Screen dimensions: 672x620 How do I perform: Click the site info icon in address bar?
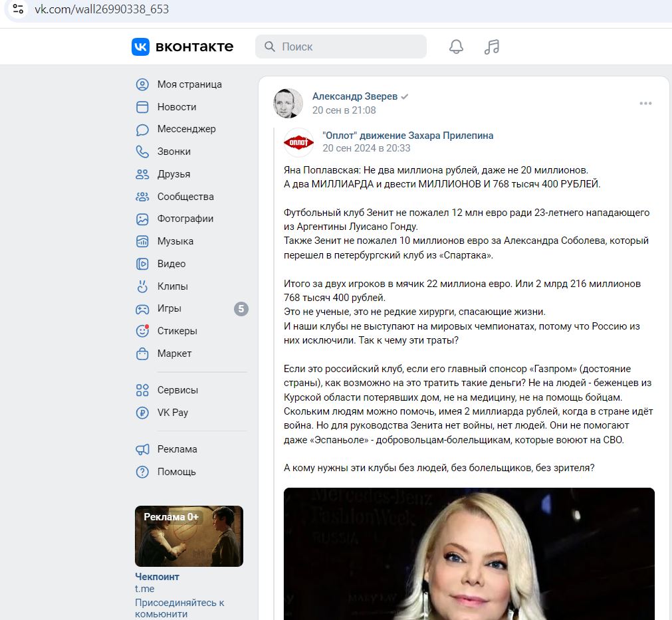pyautogui.click(x=19, y=9)
